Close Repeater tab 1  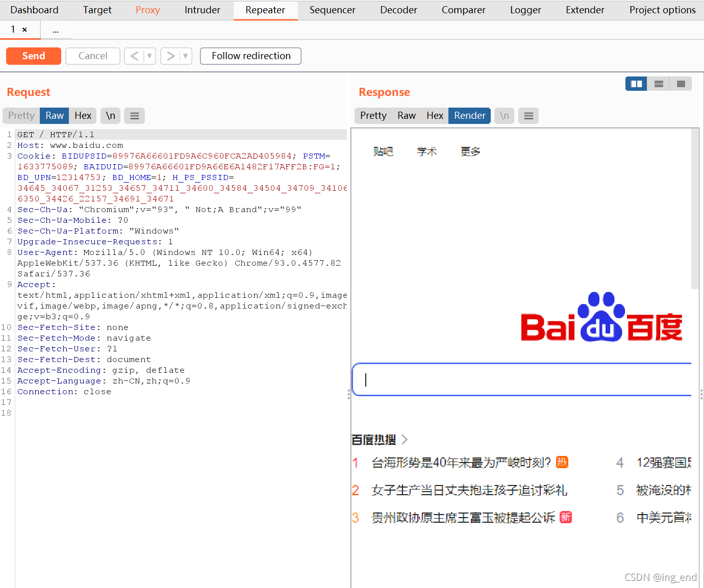click(x=24, y=30)
